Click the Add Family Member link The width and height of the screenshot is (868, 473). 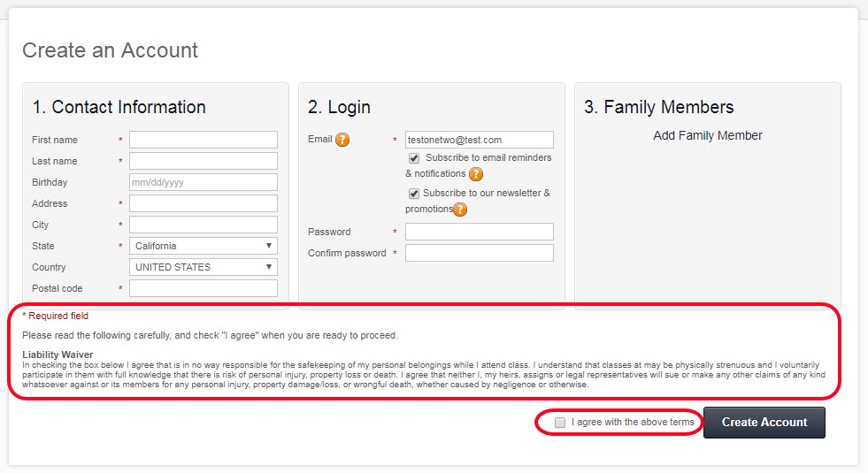pyautogui.click(x=708, y=135)
